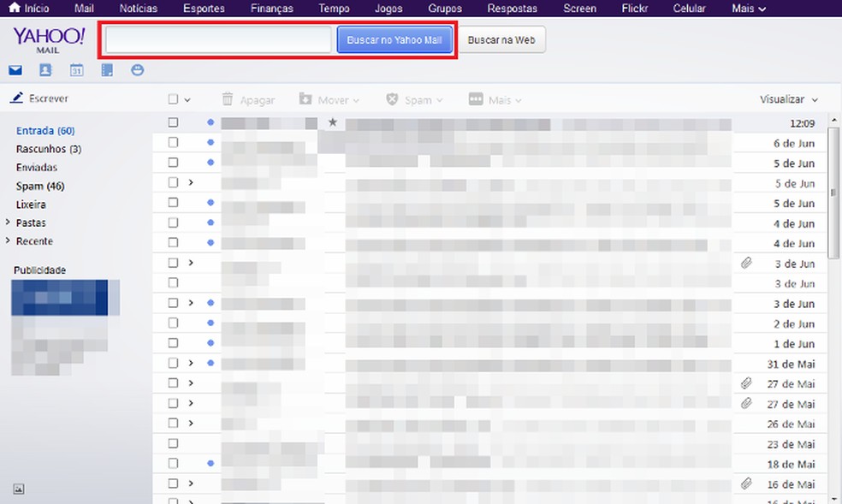
Task: Open the Entrada (60) folder
Action: point(45,130)
